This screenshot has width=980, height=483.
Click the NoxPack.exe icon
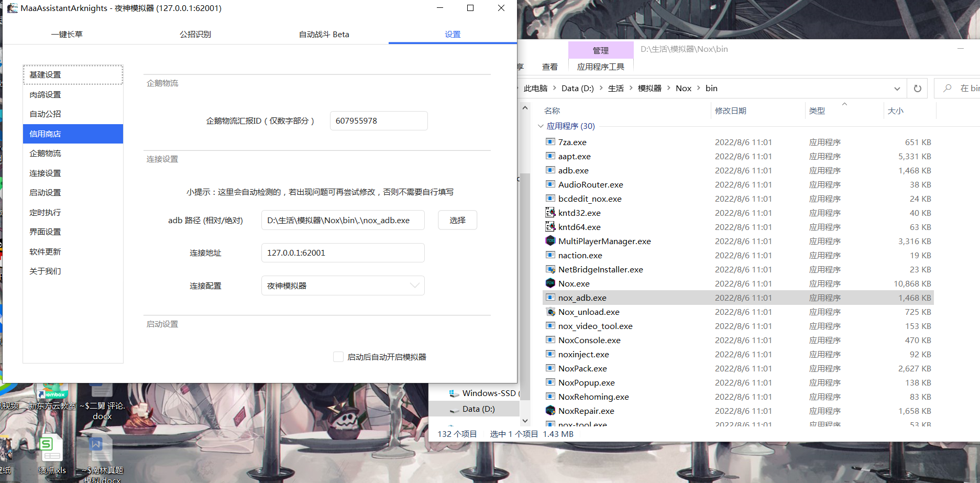[x=550, y=368]
